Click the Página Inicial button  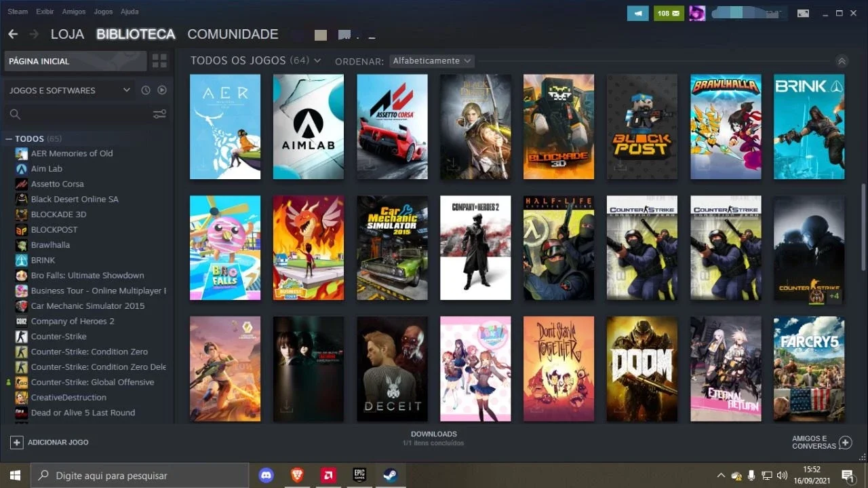[75, 61]
